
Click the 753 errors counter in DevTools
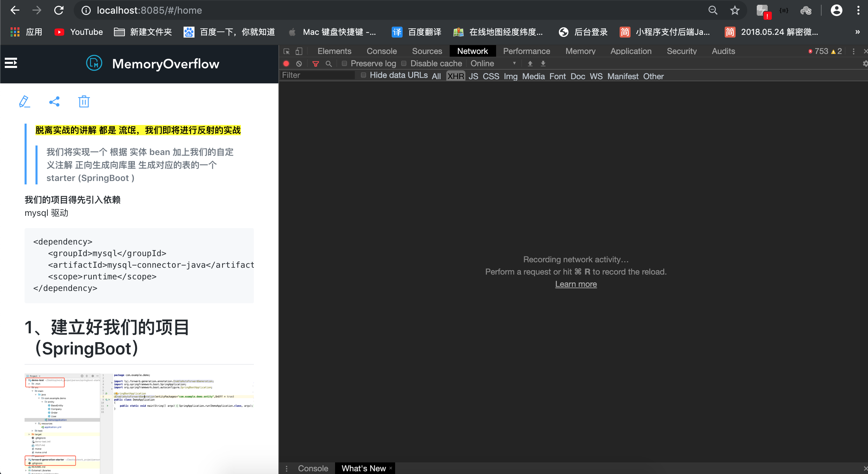click(818, 51)
